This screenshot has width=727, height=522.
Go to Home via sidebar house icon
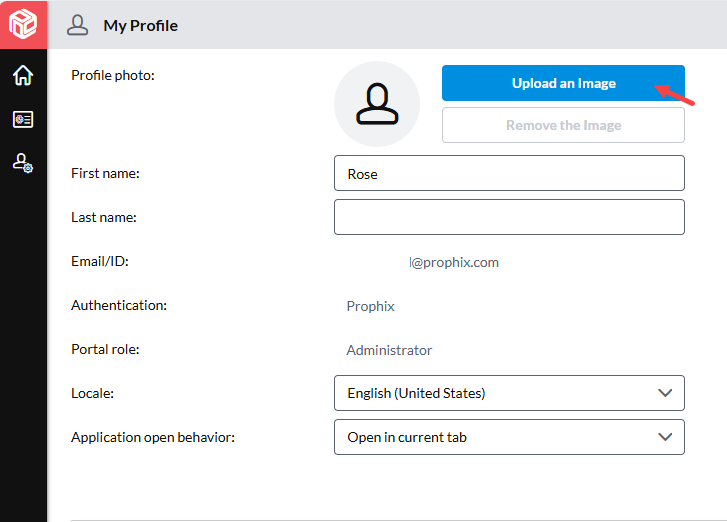[23, 75]
